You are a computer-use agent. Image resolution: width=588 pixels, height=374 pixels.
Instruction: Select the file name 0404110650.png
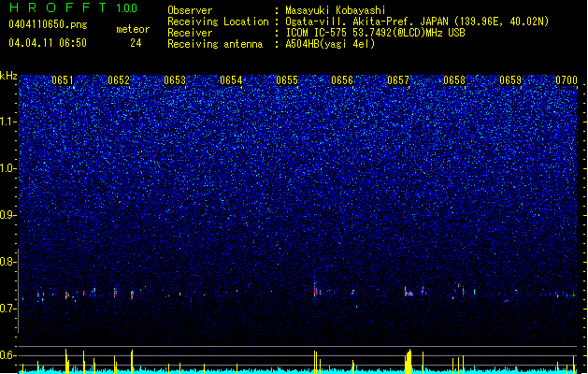click(48, 24)
